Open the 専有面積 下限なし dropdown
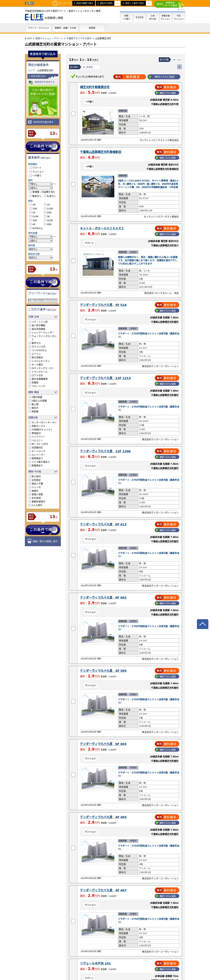This screenshot has height=980, width=210. [x=40, y=237]
